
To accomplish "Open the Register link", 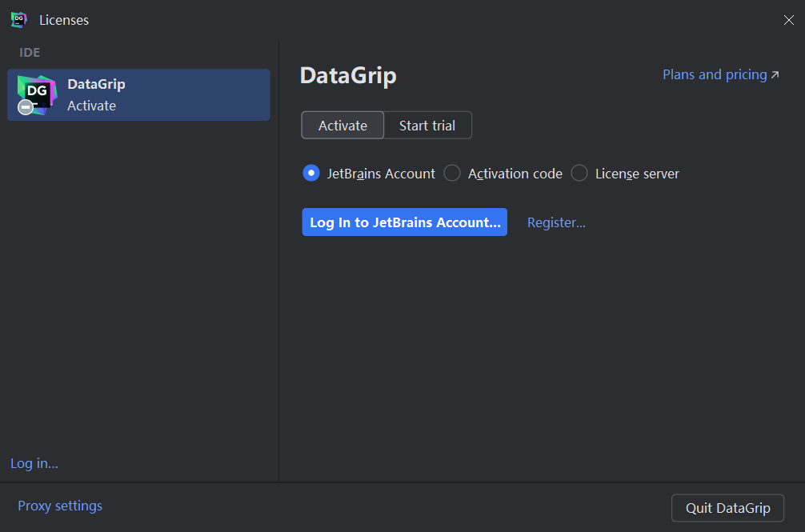I will point(556,222).
